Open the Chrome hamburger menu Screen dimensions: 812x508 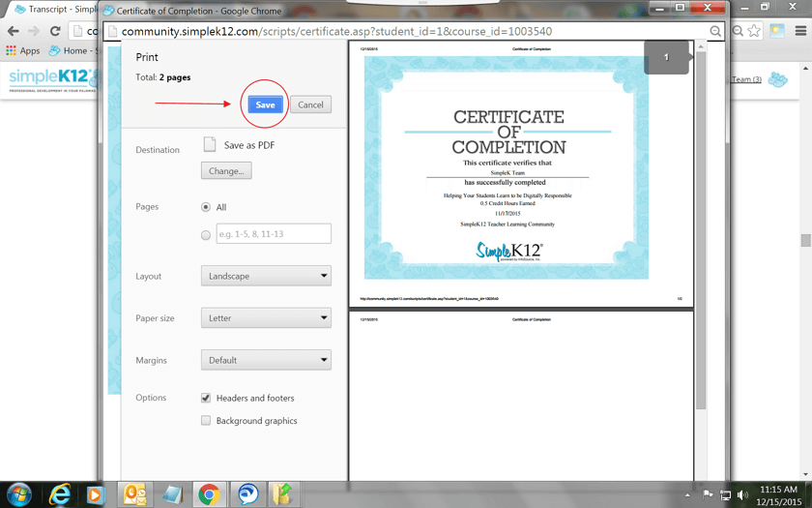coord(800,31)
